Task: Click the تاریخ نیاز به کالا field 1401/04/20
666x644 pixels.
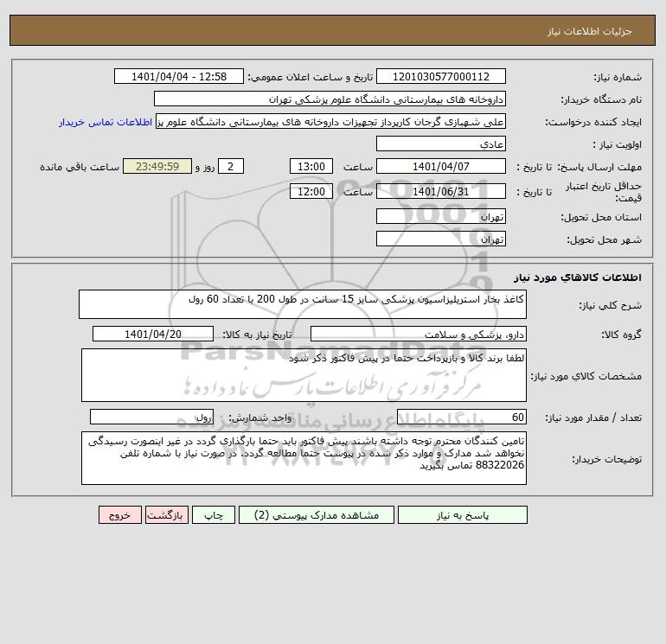Action: (153, 334)
